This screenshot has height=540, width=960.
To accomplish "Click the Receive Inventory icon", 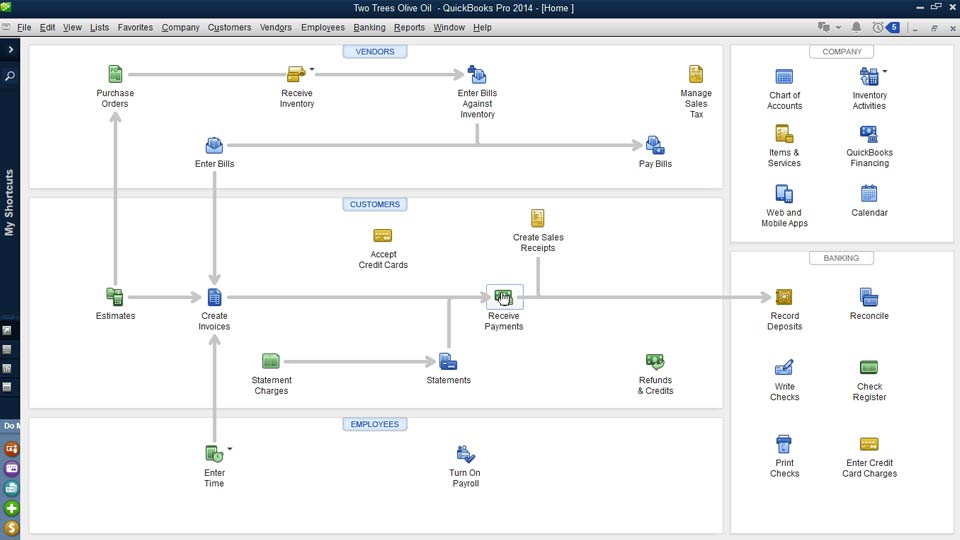I will pos(296,75).
